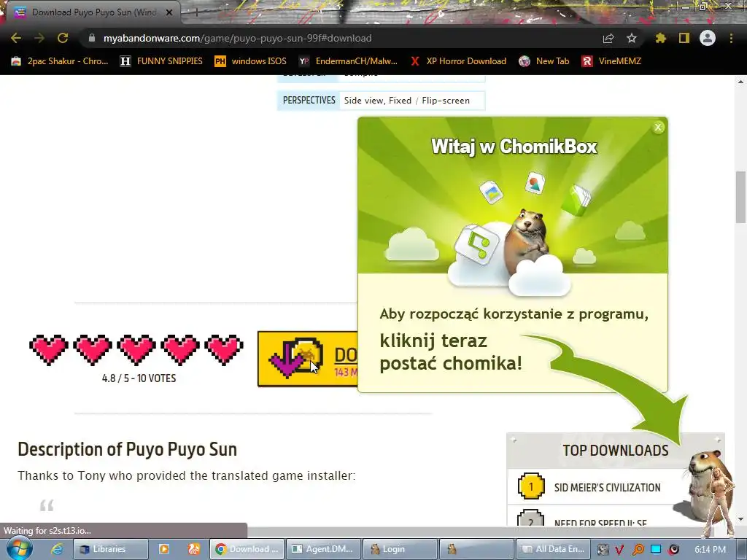Toggle the browser side panel

684,38
